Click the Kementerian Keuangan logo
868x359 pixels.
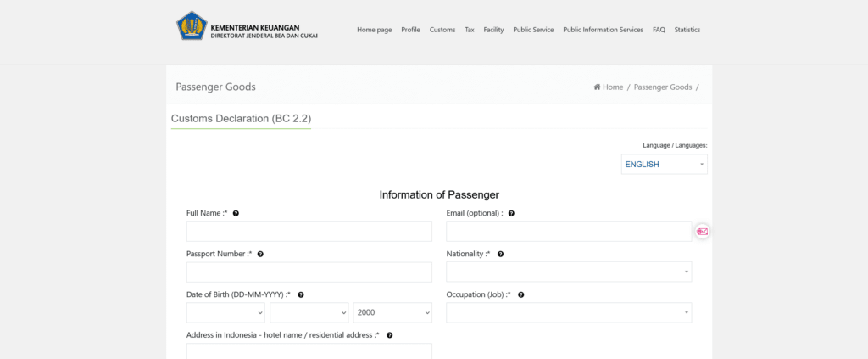click(191, 26)
